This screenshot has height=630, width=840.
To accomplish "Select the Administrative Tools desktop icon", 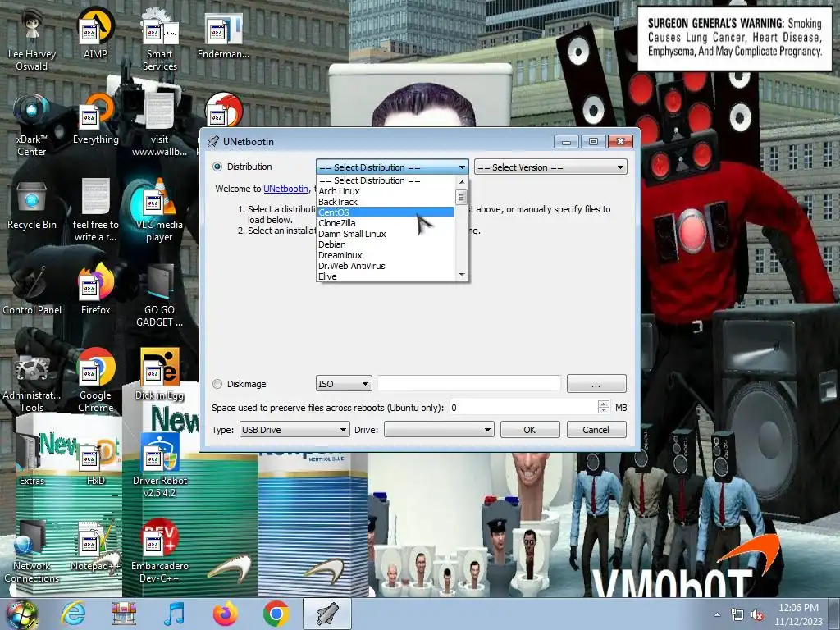I will 32,381.
